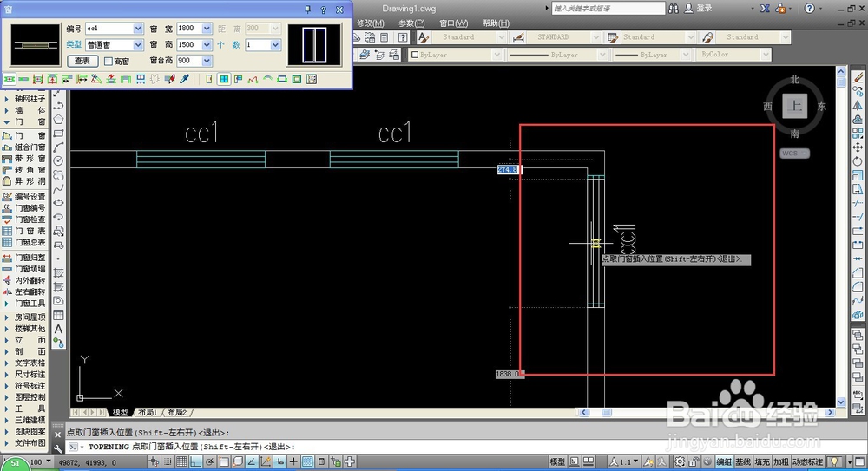This screenshot has width=868, height=471.
Task: Select insert upper-level window icon
Action: click(x=141, y=79)
